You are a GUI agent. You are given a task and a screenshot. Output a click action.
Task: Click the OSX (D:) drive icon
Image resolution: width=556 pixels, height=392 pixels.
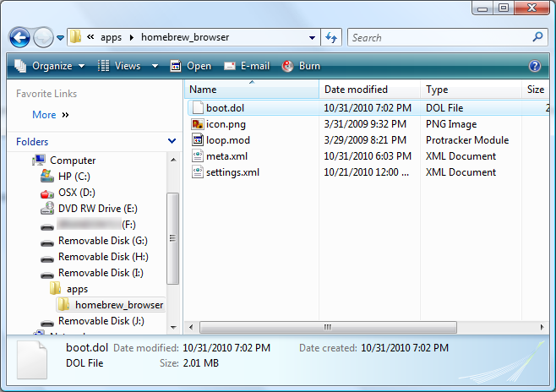click(x=47, y=193)
